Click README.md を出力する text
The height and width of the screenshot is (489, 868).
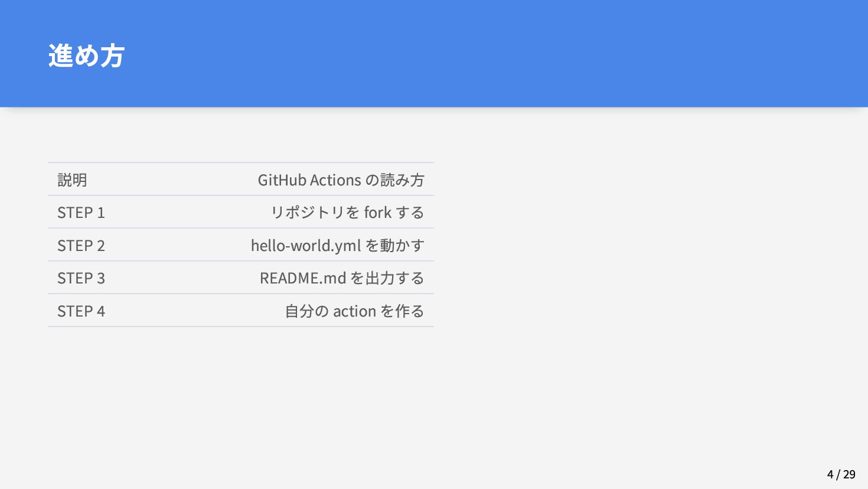(x=342, y=278)
